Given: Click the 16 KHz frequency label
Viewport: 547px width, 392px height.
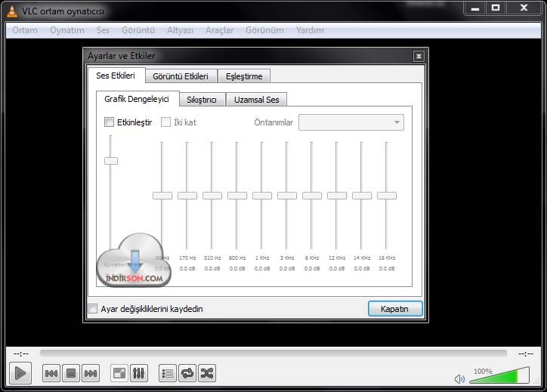Looking at the screenshot, I should coord(387,258).
